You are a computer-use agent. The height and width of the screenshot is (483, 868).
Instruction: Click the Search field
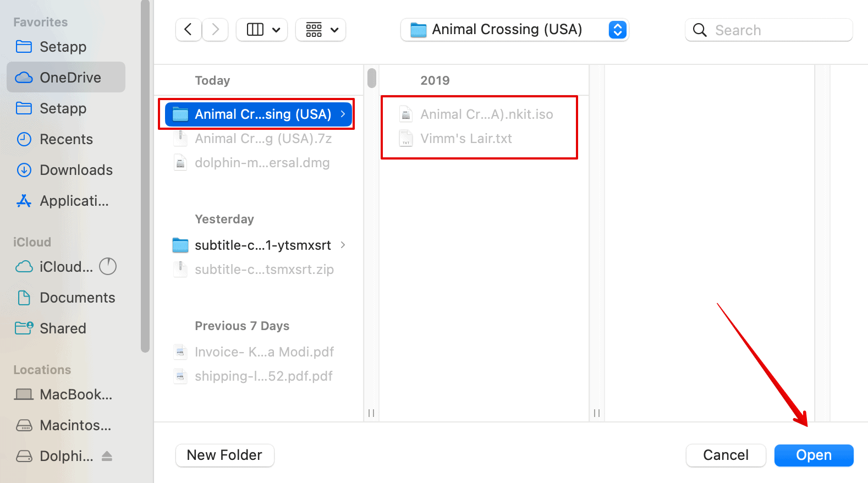(776, 30)
